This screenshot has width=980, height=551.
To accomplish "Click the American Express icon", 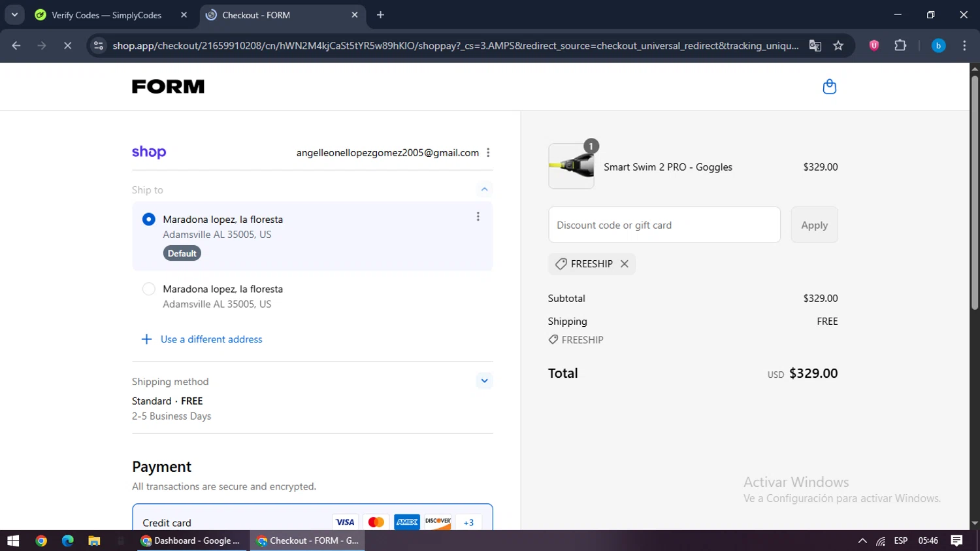I will tap(407, 522).
